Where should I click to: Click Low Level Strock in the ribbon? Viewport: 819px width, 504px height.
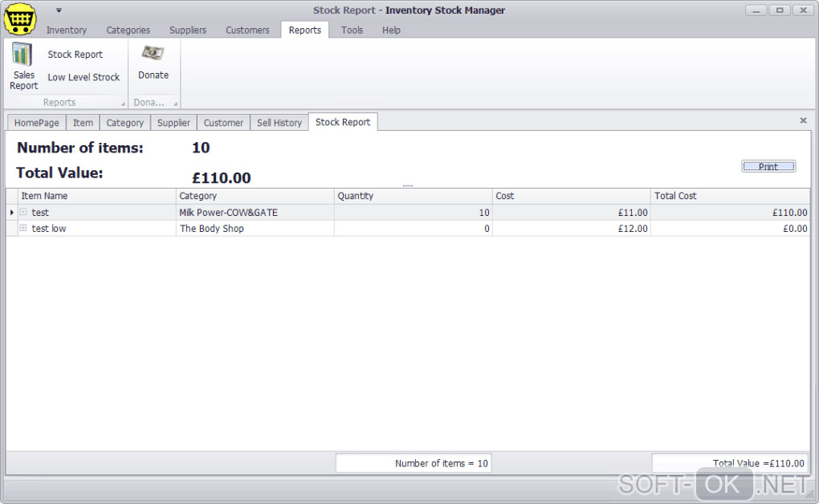(84, 77)
